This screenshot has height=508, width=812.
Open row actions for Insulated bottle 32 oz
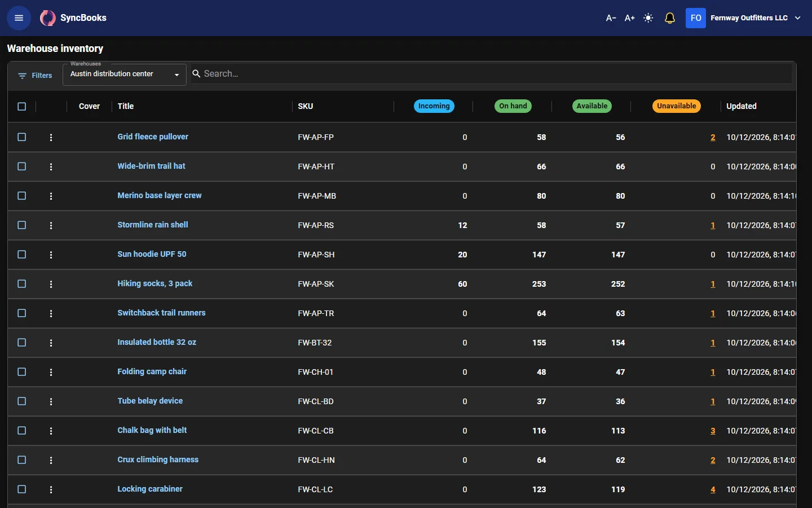click(x=51, y=343)
